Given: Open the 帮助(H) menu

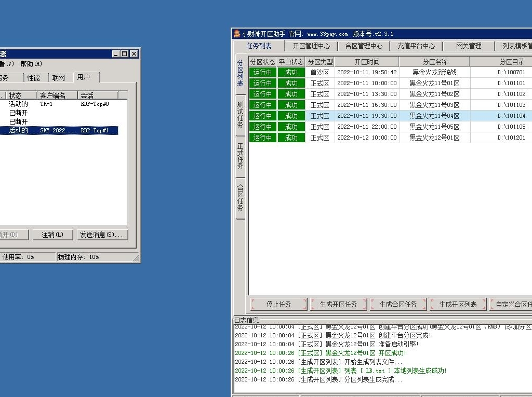Looking at the screenshot, I should [31, 64].
